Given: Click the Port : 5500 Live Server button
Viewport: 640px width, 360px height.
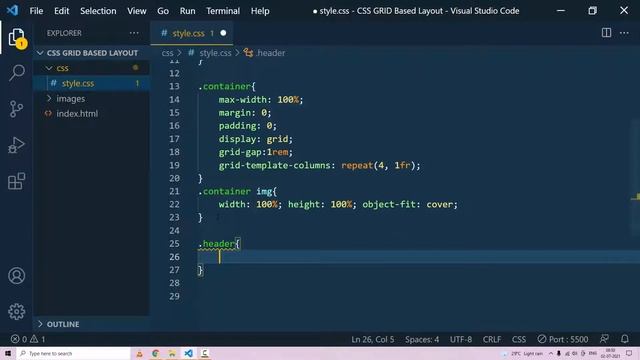Looking at the screenshot, I should coord(563,339).
